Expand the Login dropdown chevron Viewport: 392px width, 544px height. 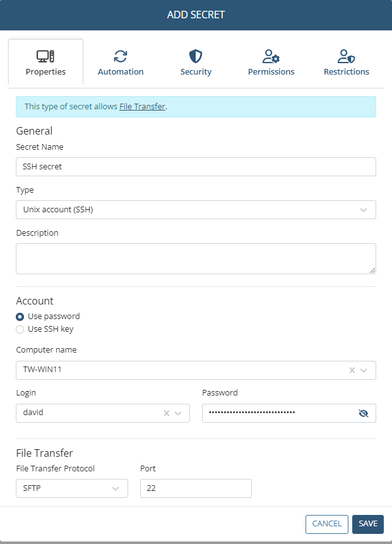pos(178,413)
